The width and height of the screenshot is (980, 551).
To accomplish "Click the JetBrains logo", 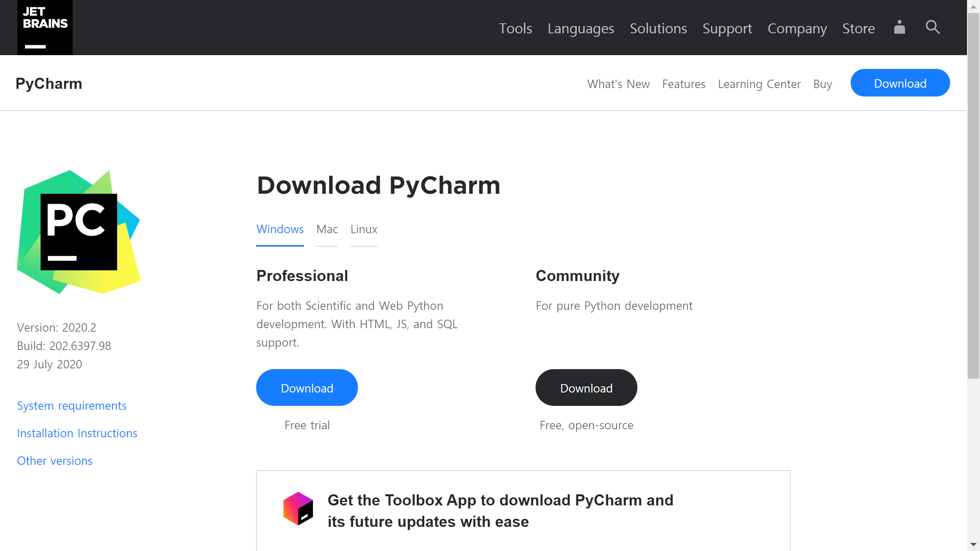I will coord(45,28).
